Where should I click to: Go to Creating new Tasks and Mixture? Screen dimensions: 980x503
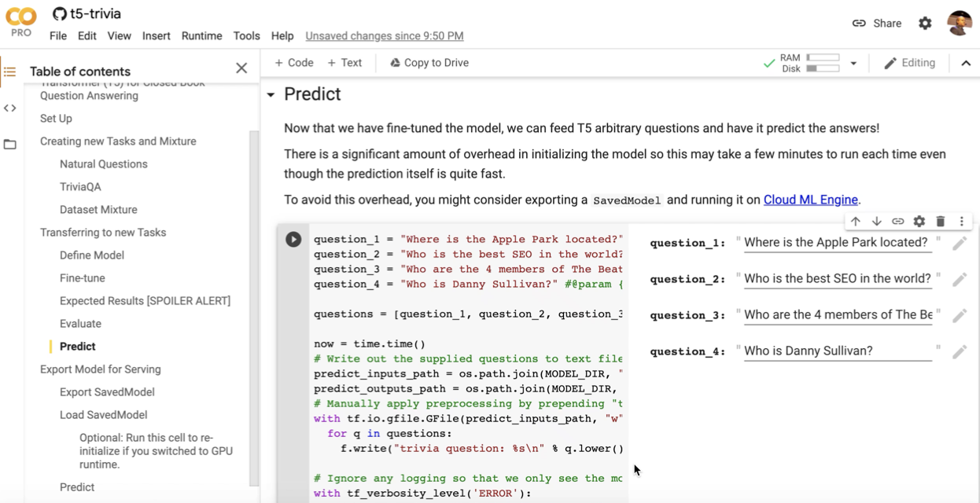pyautogui.click(x=118, y=141)
